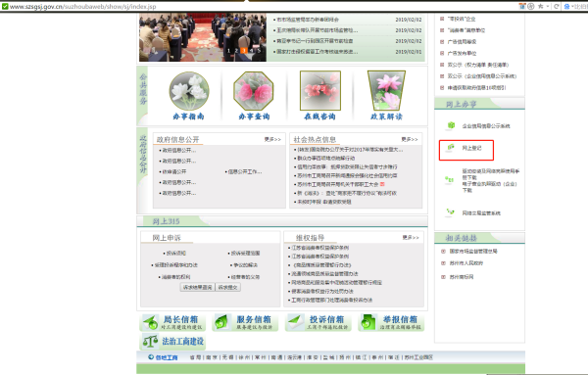Switch the slideshow to slide 4
The image size is (588, 375).
(x=251, y=51)
